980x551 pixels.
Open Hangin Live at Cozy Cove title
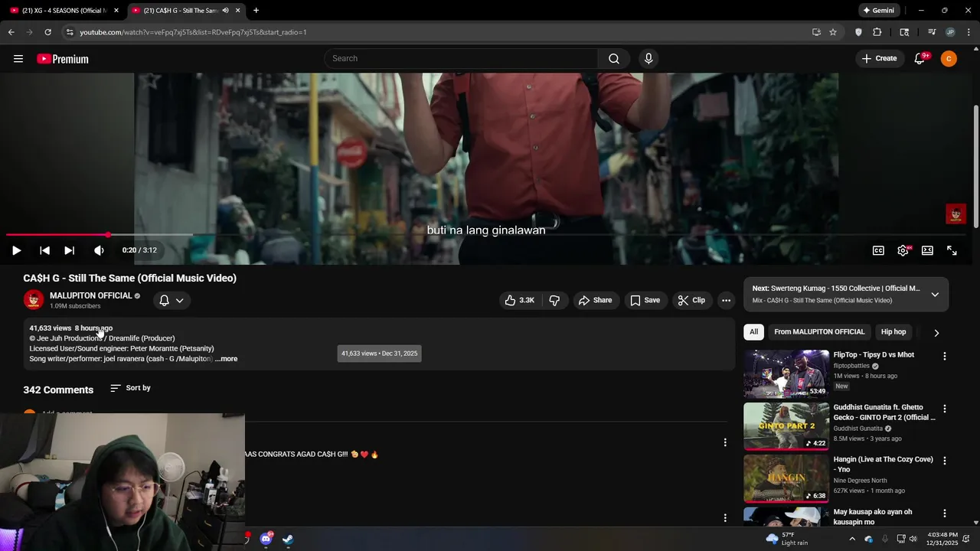click(884, 464)
